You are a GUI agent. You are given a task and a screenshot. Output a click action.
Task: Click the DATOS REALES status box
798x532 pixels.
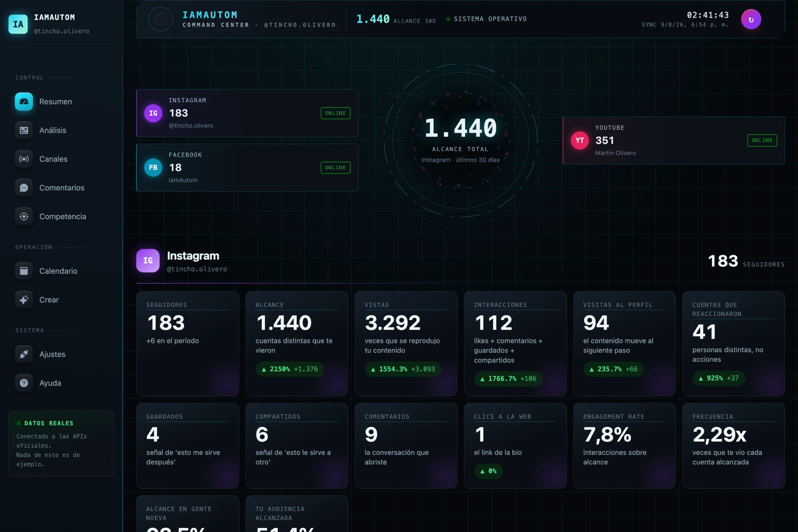(x=61, y=444)
